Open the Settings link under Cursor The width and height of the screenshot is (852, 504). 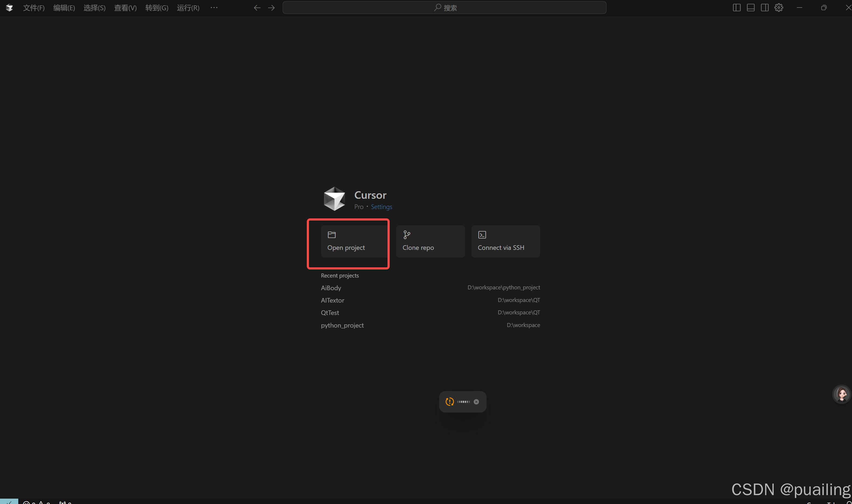[381, 207]
